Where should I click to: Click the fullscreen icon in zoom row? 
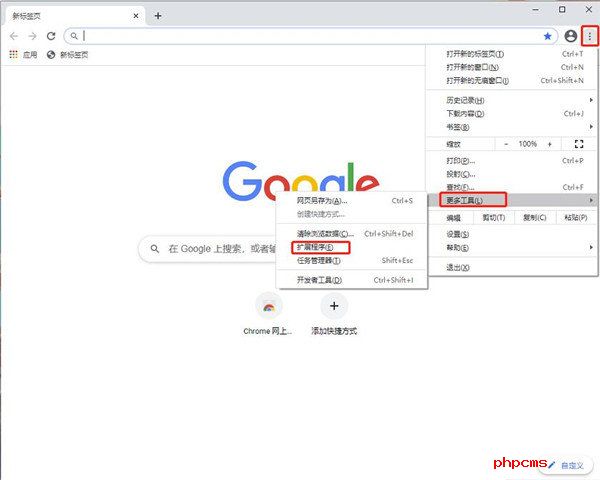click(579, 144)
